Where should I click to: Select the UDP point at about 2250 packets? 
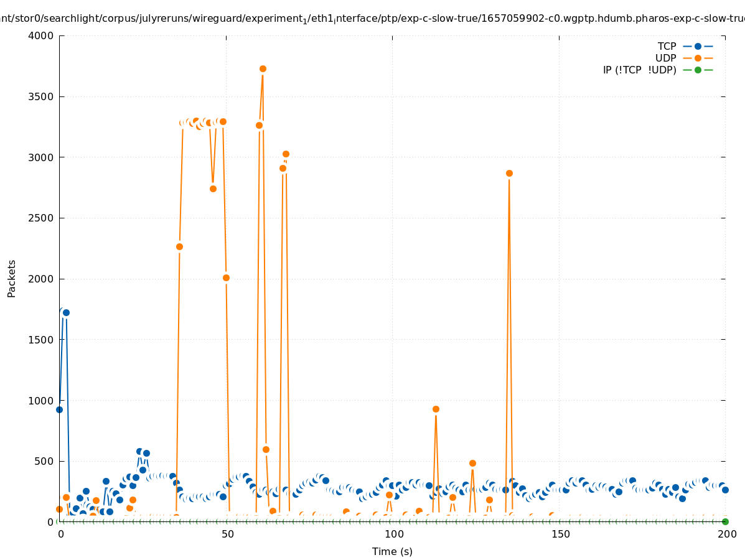pos(179,246)
